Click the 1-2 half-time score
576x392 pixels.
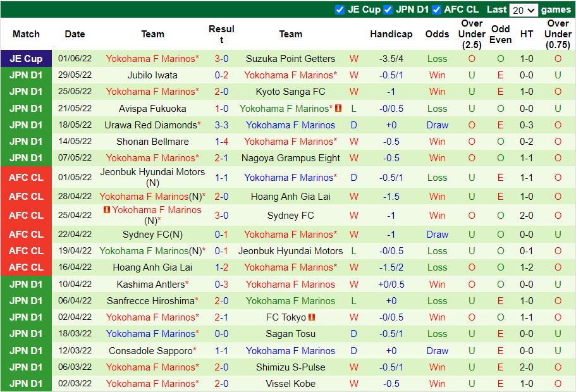[527, 267]
